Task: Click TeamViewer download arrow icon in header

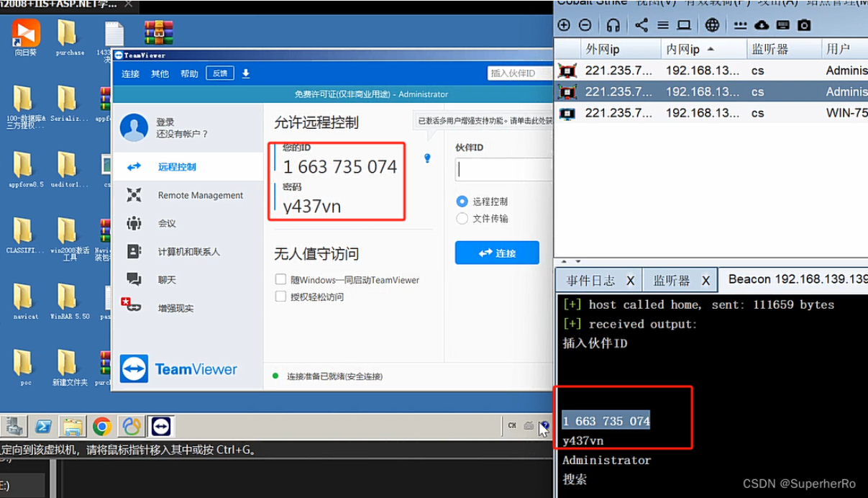Action: coord(246,73)
